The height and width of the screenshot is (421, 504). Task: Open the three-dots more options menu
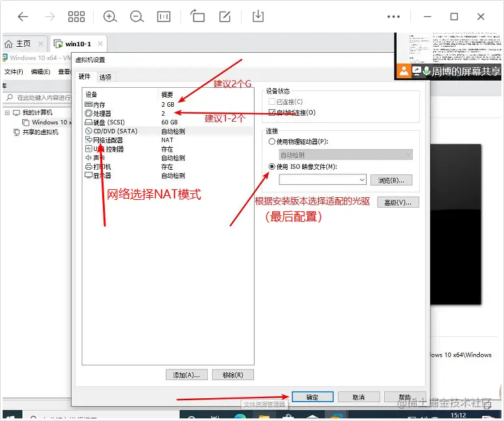coord(393,16)
